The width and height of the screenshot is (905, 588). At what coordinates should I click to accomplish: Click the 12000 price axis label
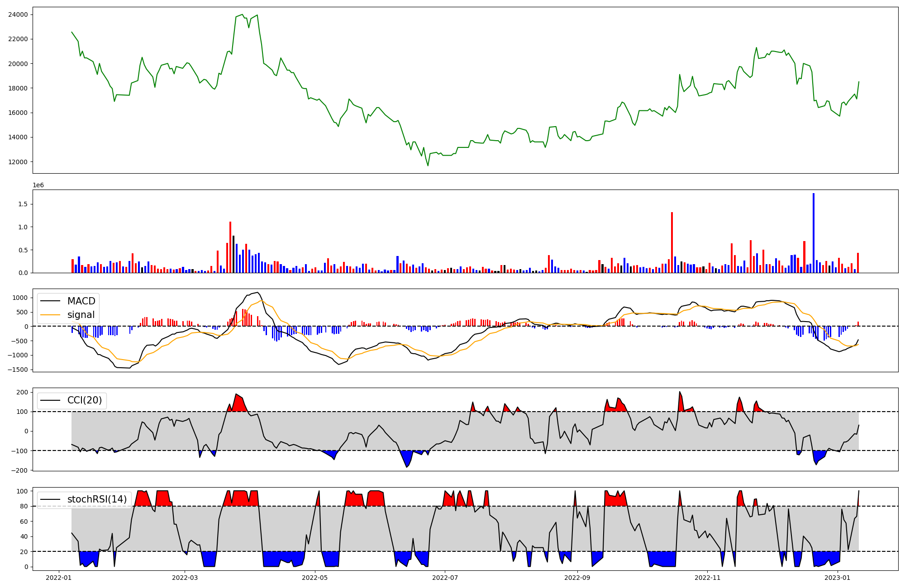[x=18, y=162]
